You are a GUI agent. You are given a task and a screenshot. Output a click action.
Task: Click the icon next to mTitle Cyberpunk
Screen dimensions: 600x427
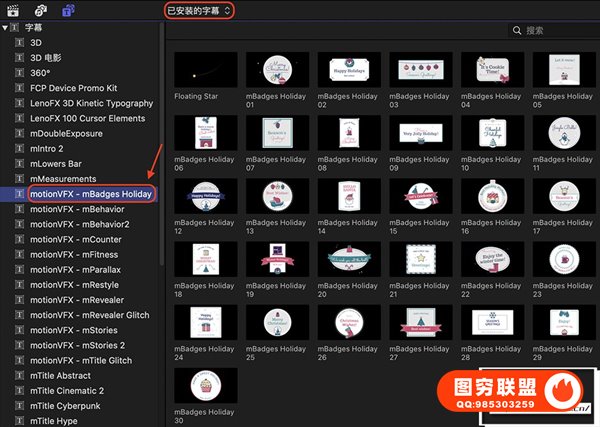(19, 405)
